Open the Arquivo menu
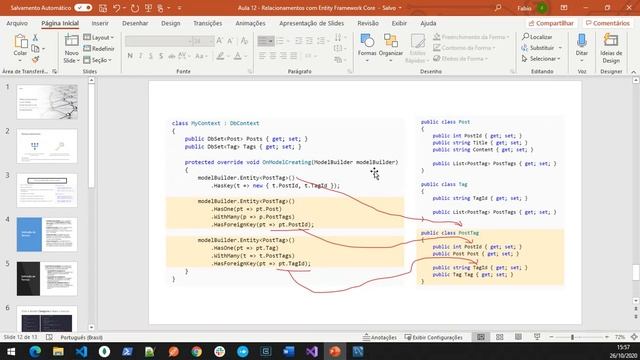Image resolution: width=640 pixels, height=360 pixels. tap(17, 23)
